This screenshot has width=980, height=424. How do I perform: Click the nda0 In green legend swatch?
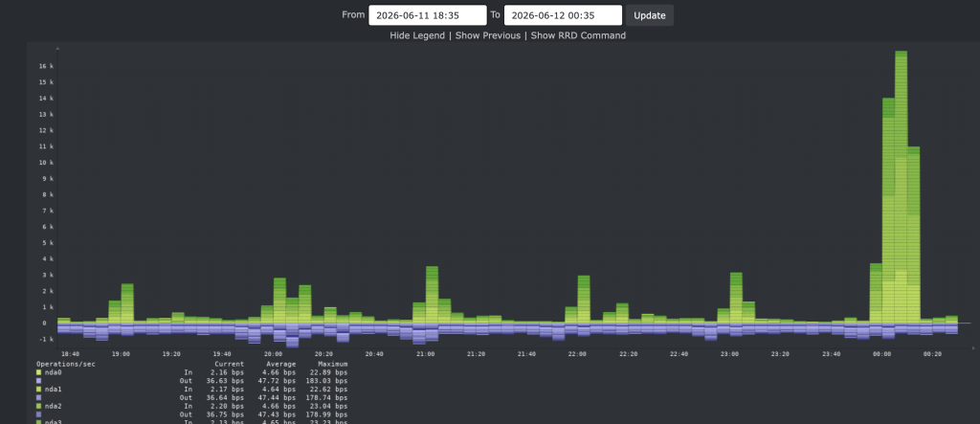(x=38, y=372)
